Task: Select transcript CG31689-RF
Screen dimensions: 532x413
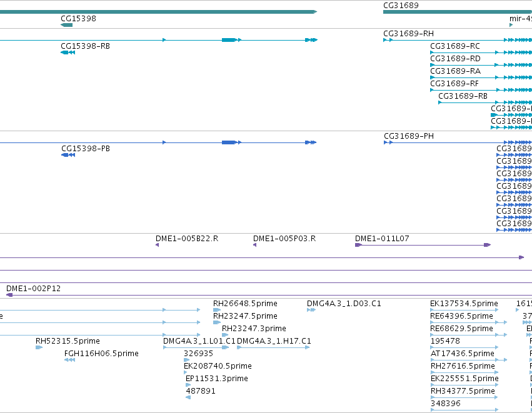Action: [x=454, y=84]
